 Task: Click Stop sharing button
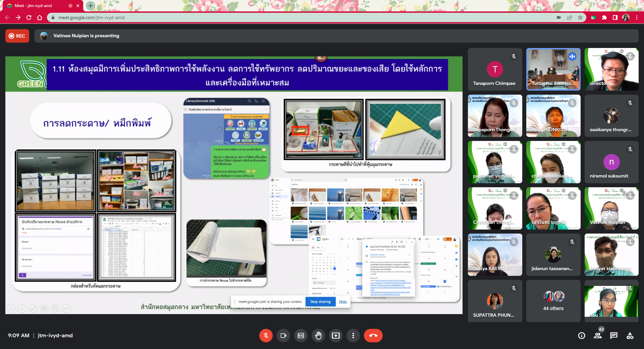pos(320,302)
